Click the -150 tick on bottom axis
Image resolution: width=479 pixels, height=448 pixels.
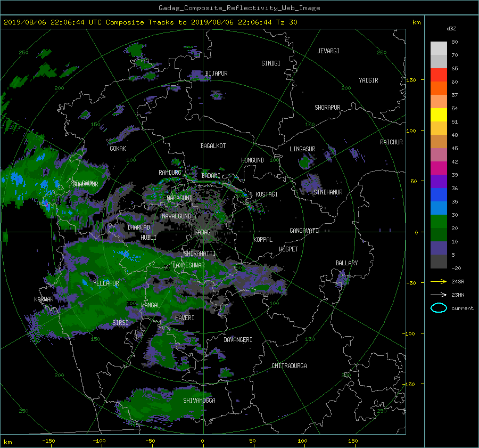pos(48,441)
